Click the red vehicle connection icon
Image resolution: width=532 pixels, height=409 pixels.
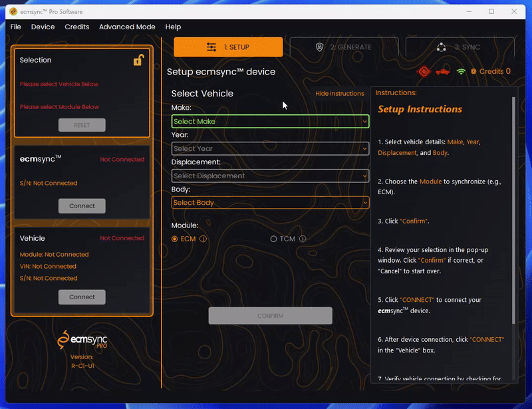[443, 71]
